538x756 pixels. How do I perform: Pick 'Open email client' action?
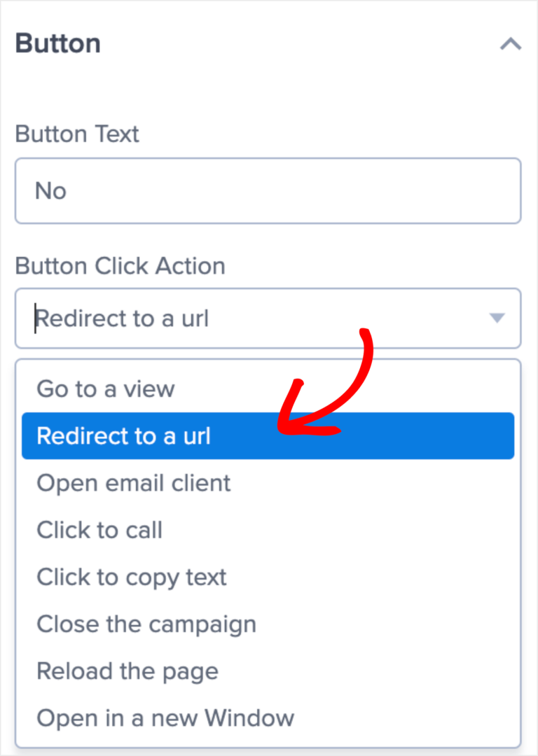(x=133, y=483)
